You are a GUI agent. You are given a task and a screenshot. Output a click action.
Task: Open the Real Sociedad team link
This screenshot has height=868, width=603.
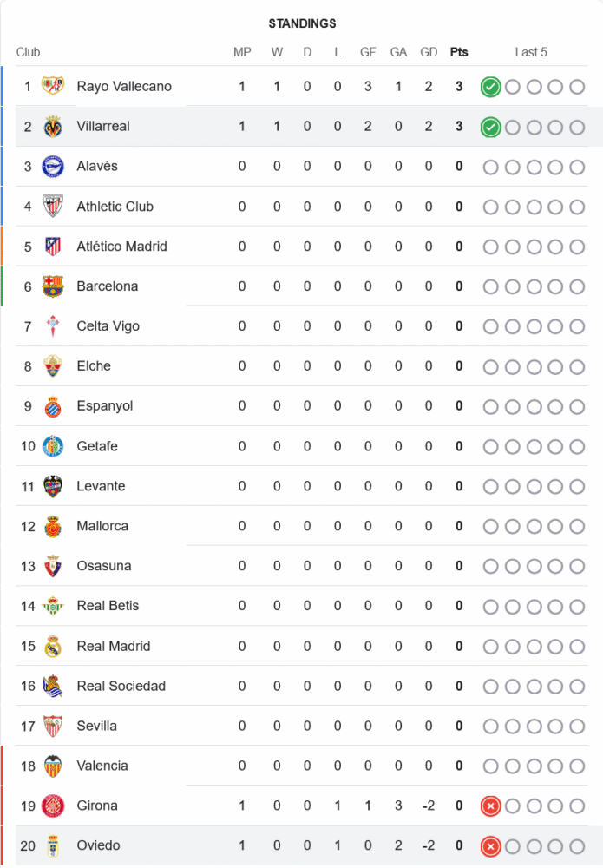121,686
